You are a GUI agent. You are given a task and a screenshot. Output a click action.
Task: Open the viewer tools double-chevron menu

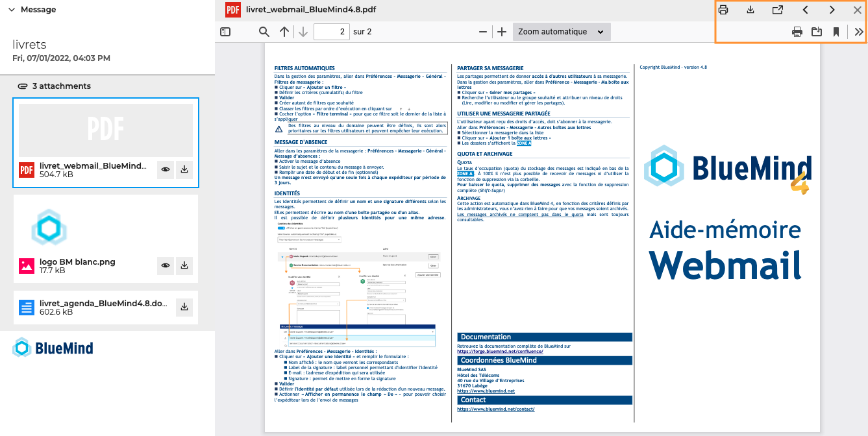point(858,32)
